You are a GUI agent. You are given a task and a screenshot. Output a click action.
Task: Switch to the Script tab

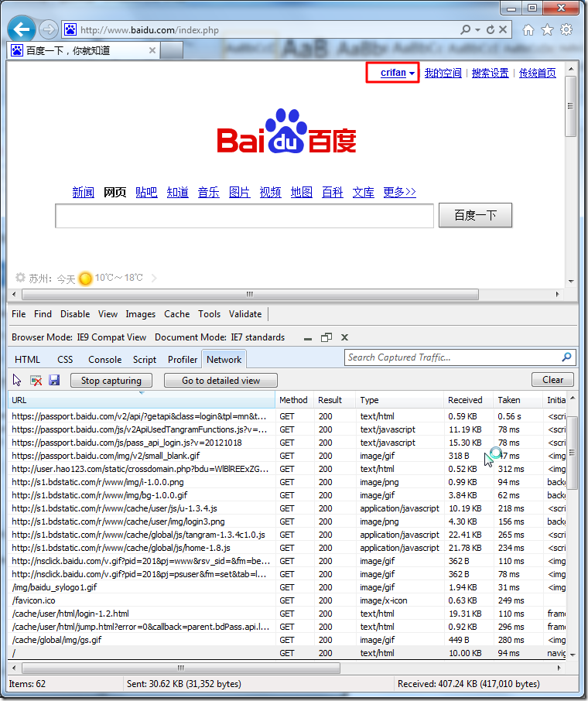[x=145, y=360]
